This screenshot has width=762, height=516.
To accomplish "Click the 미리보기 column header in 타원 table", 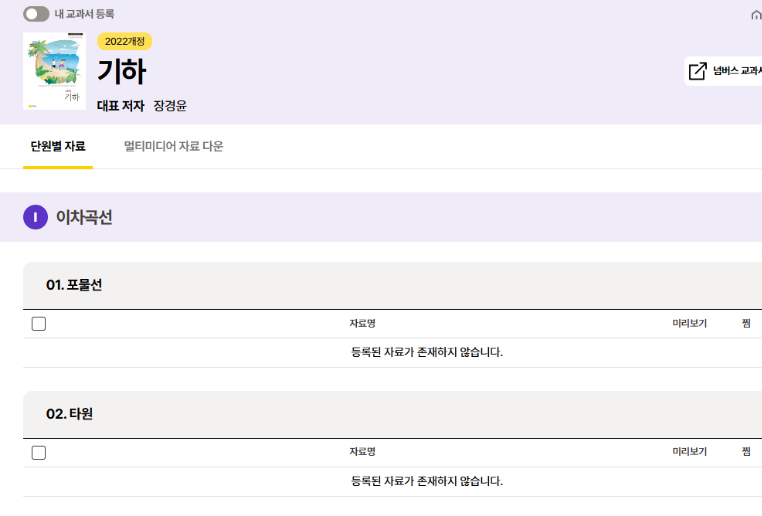I will point(690,452).
